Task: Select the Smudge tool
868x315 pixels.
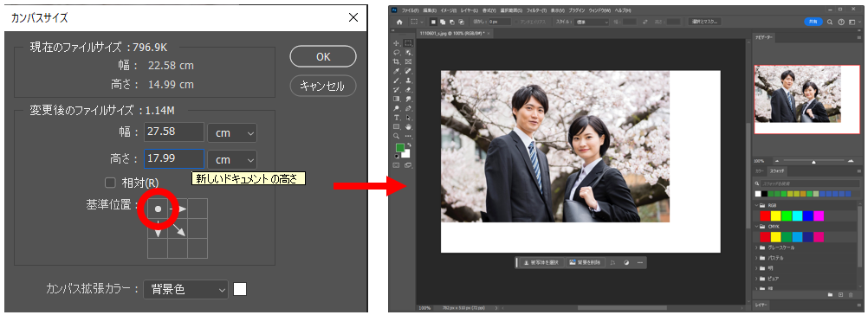Action: click(409, 99)
